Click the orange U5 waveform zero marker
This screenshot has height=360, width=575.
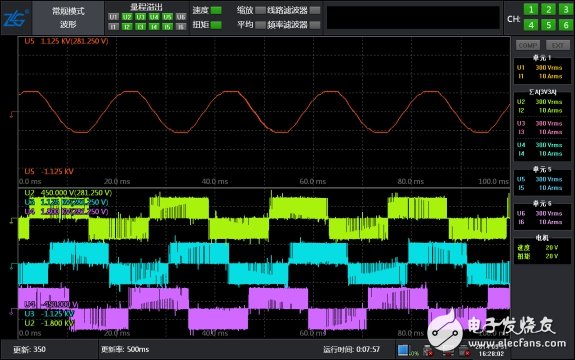(12, 114)
